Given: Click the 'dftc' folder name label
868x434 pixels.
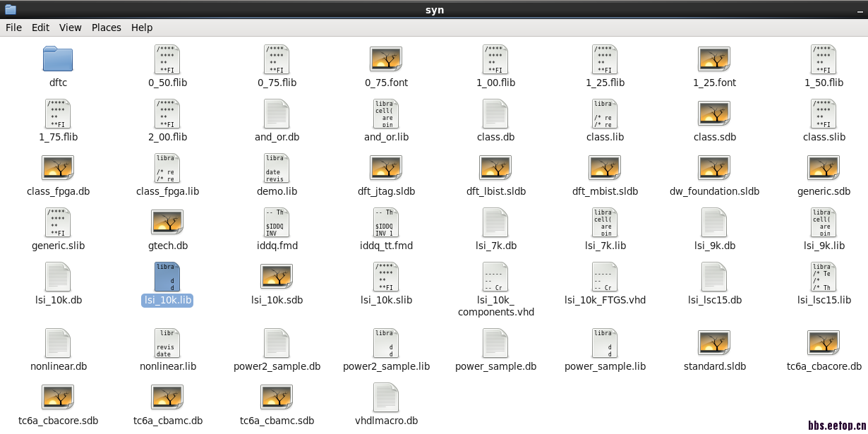Looking at the screenshot, I should pyautogui.click(x=58, y=83).
